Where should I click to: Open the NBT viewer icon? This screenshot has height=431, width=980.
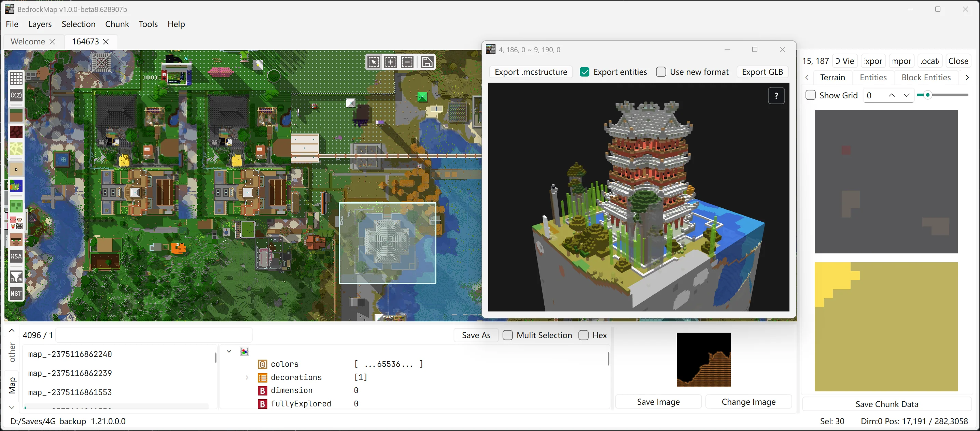[x=16, y=293]
